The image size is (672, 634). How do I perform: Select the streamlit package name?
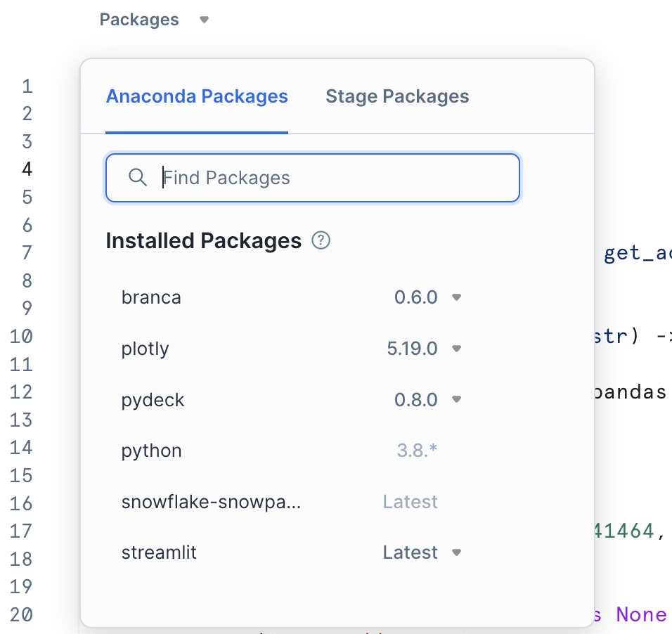(159, 552)
